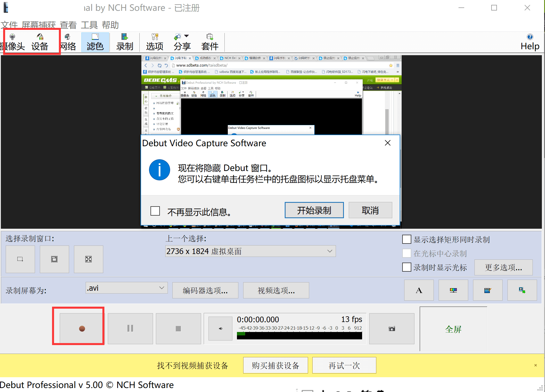Open the 工具 menu

point(90,25)
